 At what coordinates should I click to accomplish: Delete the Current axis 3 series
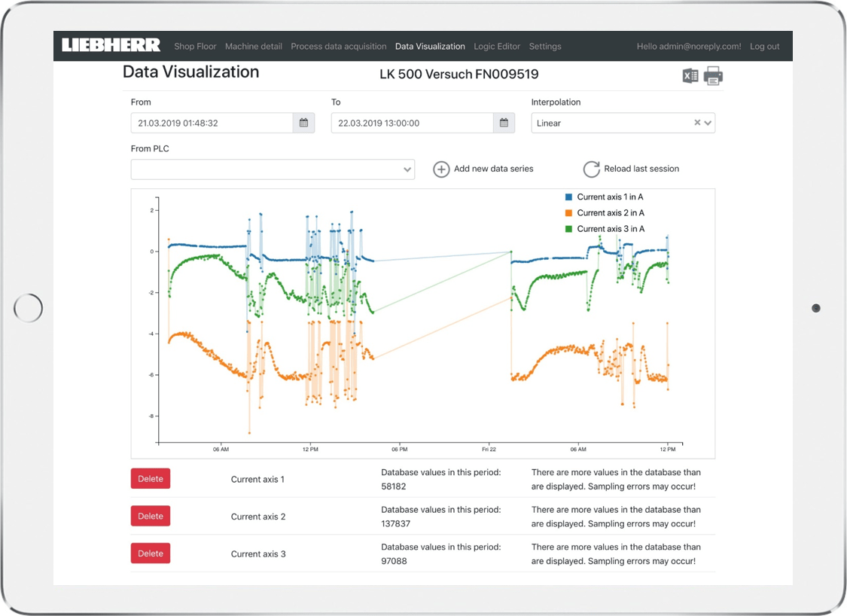point(151,553)
